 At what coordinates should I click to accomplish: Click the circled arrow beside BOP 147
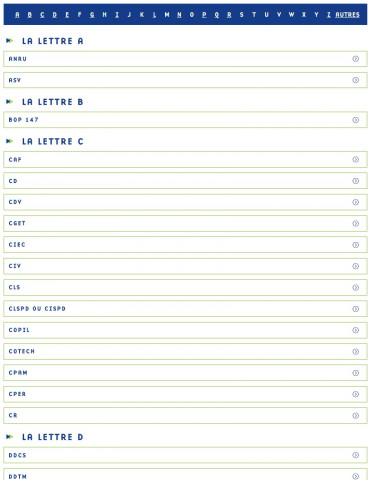coord(355,120)
